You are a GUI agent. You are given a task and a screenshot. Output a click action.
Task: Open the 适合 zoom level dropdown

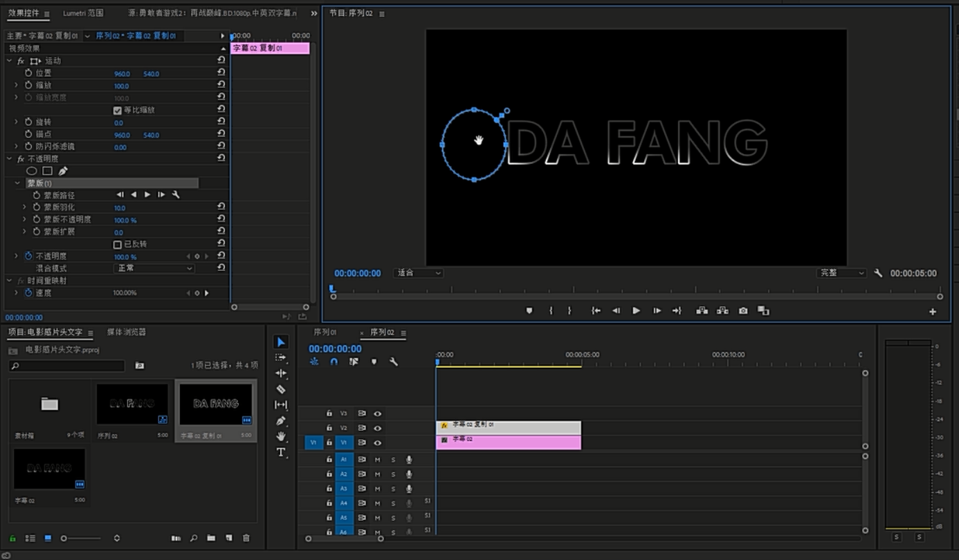418,273
